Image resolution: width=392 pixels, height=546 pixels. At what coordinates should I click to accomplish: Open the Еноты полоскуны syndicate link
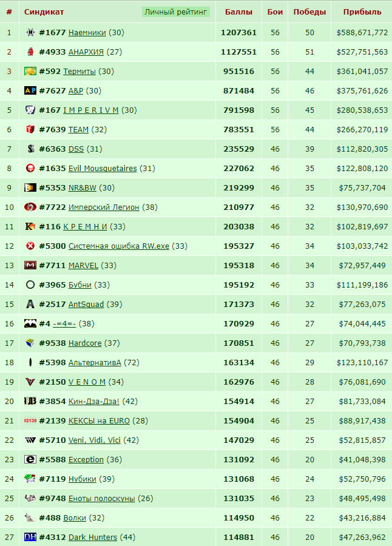pyautogui.click(x=101, y=498)
